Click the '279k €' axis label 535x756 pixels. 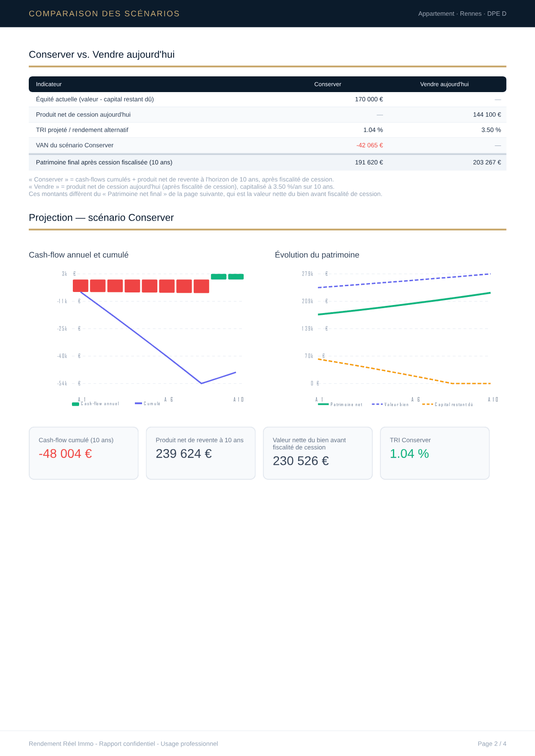pyautogui.click(x=315, y=274)
